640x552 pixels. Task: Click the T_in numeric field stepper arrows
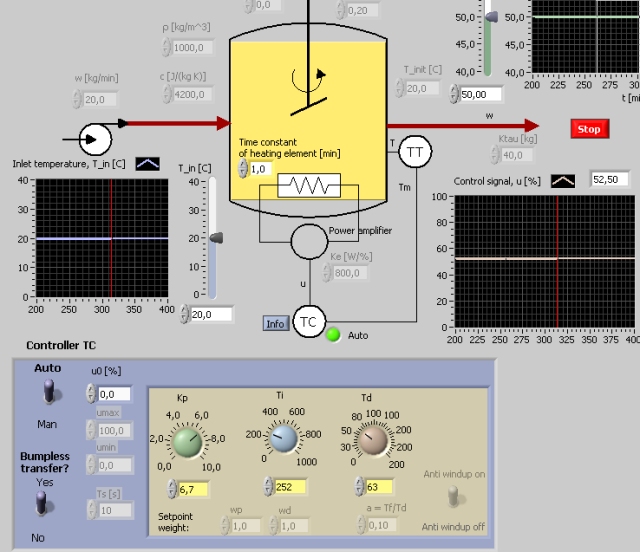[x=185, y=314]
